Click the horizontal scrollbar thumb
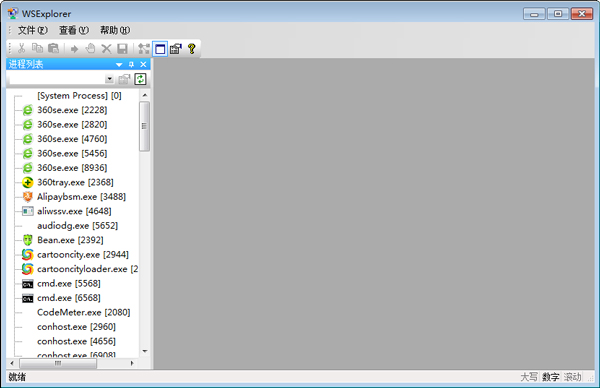 click(58, 363)
